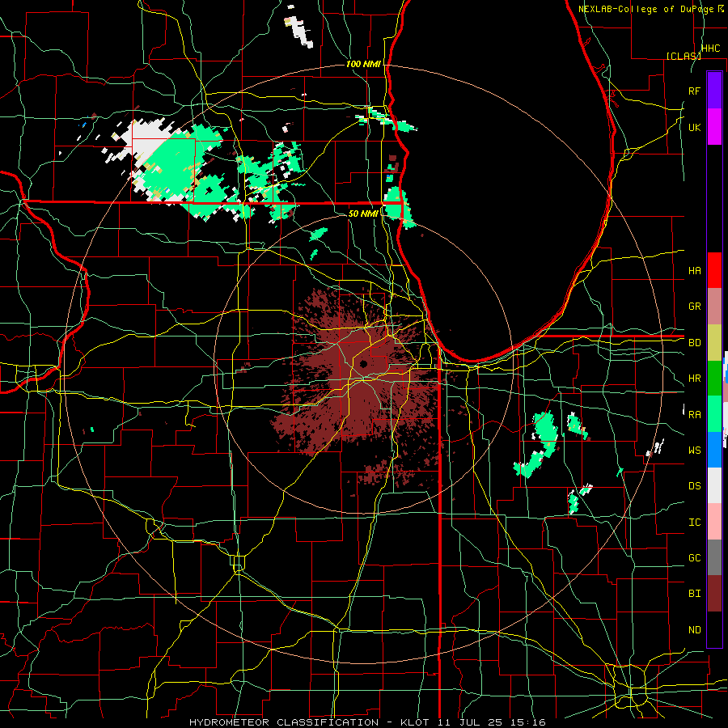728x728 pixels.
Task: Click the "[CLAS]" units label
Action: [x=684, y=56]
